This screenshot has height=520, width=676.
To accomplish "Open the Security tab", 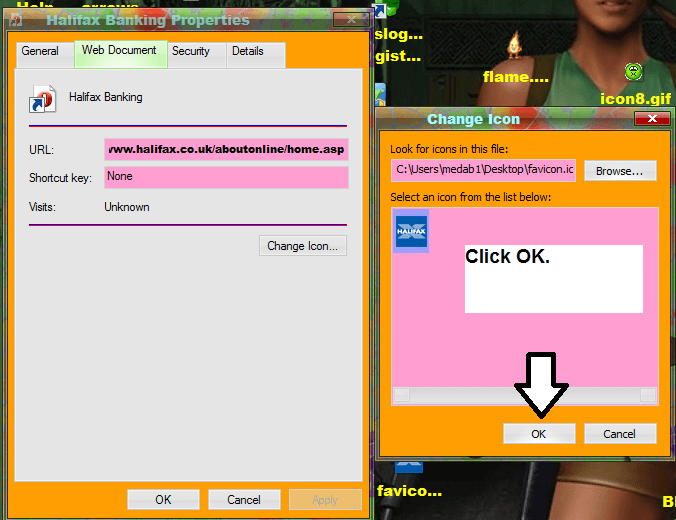I will [190, 51].
